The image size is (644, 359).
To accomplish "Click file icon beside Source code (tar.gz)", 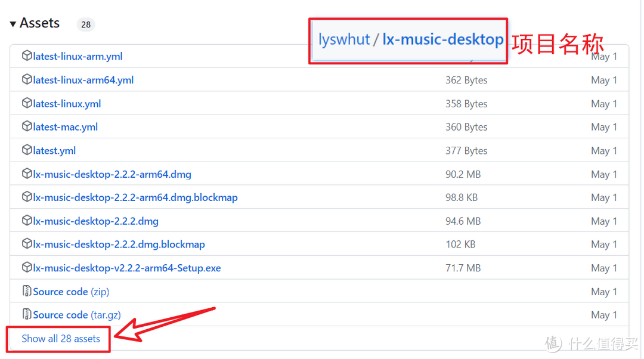I will pos(27,314).
